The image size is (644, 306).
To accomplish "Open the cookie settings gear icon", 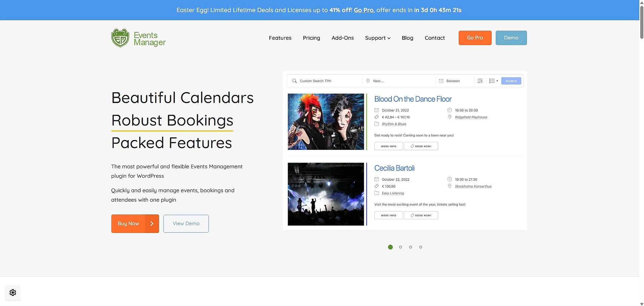I will (13, 293).
